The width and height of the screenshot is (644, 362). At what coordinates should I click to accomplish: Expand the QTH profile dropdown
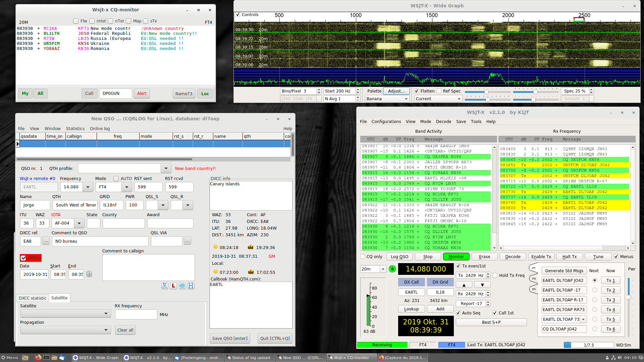(x=166, y=168)
